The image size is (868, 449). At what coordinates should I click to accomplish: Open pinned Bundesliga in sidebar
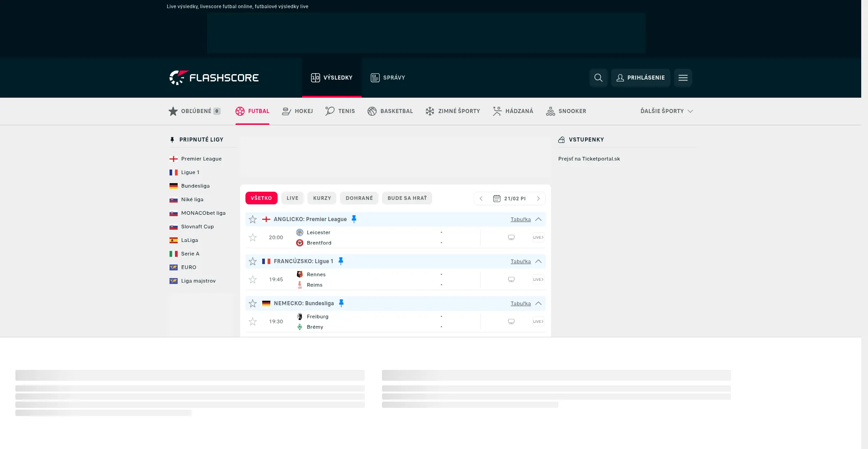(x=190, y=186)
